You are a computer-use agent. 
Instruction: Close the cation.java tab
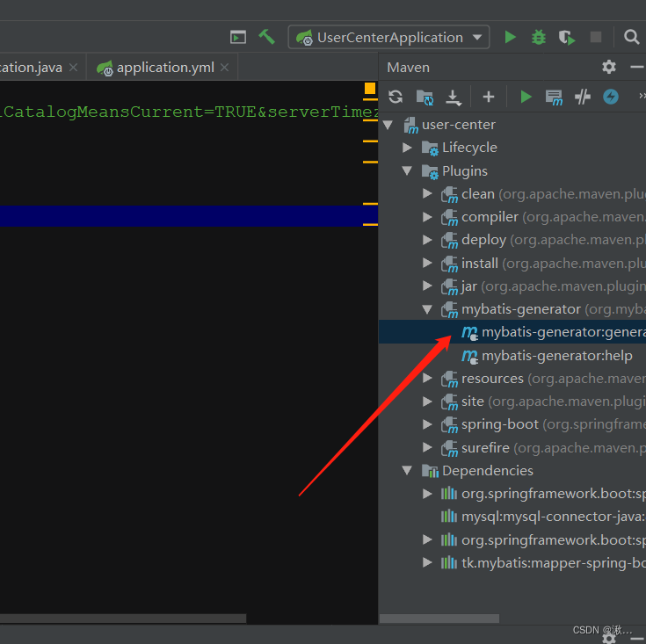(73, 67)
